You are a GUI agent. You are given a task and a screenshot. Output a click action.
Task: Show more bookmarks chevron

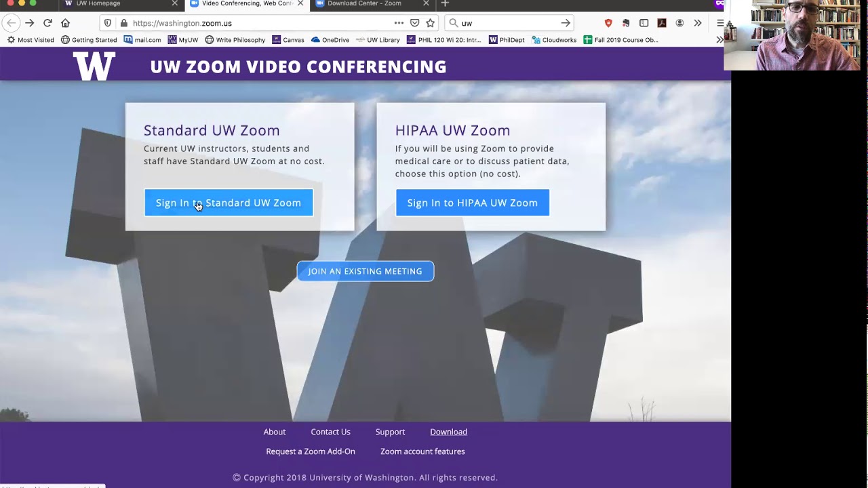click(x=719, y=40)
